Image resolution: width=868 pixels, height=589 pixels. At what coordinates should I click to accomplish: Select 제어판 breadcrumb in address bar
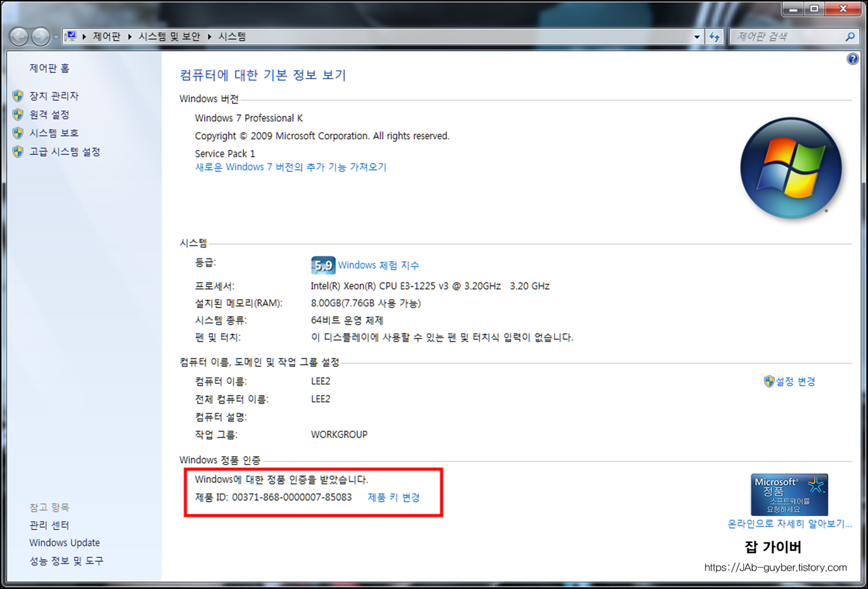coord(107,37)
